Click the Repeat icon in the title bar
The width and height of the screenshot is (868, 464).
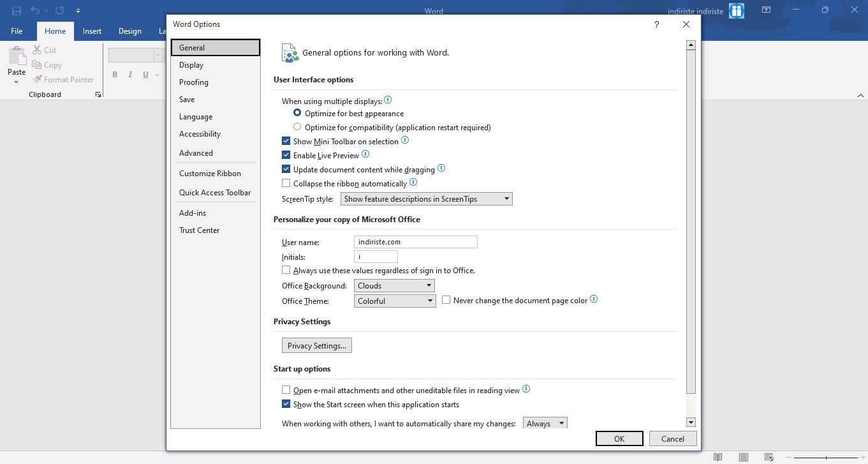click(59, 11)
